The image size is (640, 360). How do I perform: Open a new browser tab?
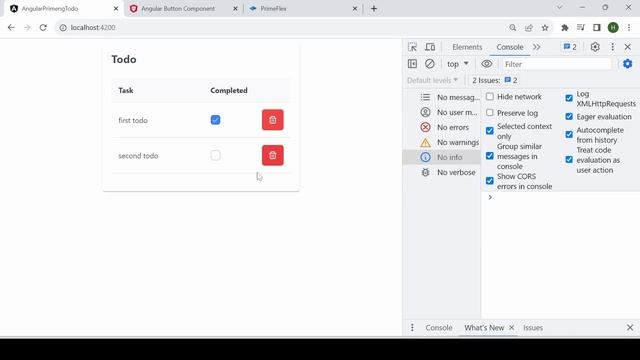(374, 9)
